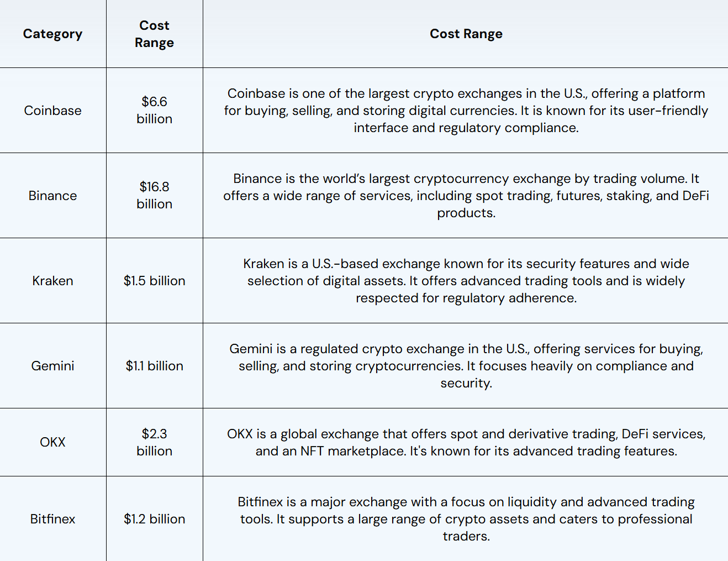This screenshot has height=561, width=728.
Task: Select the Kraken category cell
Action: coord(52,281)
